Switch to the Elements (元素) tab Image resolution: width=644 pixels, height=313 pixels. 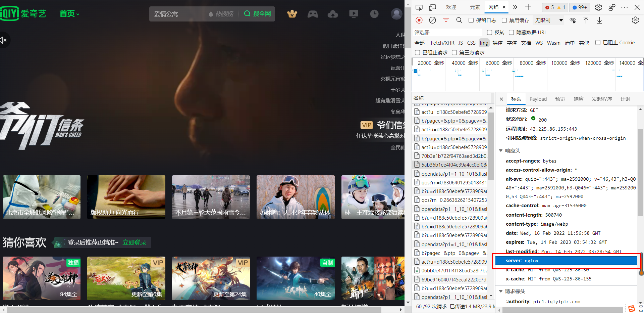point(475,7)
